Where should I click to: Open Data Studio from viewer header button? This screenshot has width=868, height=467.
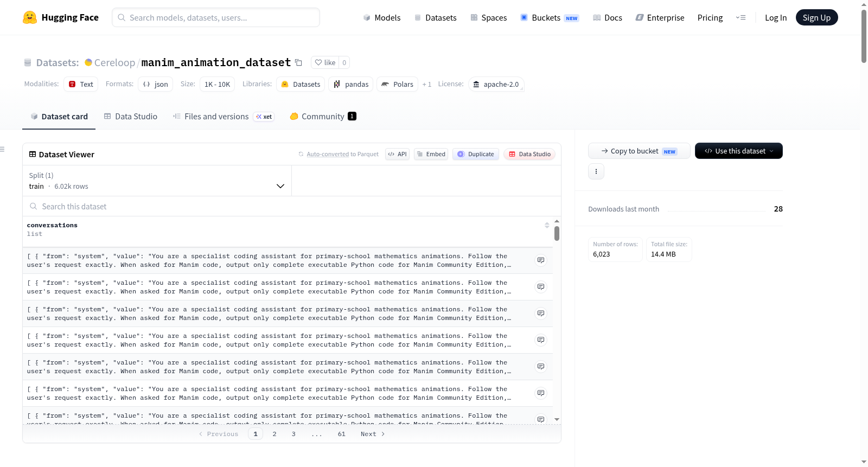click(x=529, y=154)
